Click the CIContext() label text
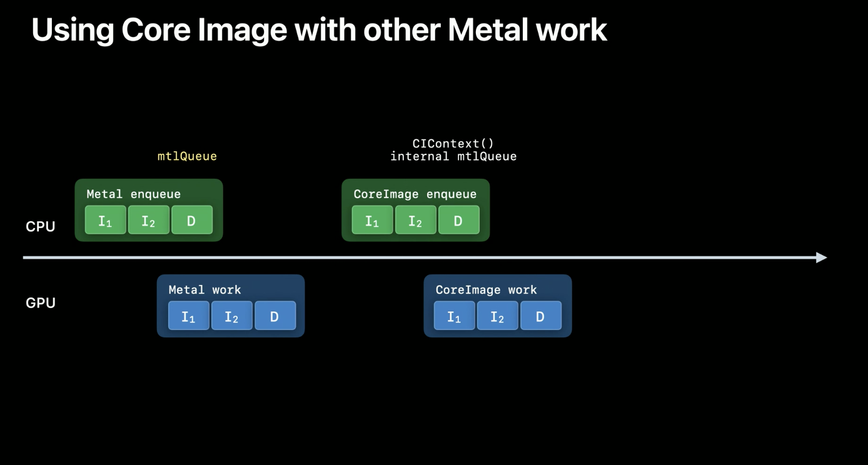 pyautogui.click(x=453, y=144)
